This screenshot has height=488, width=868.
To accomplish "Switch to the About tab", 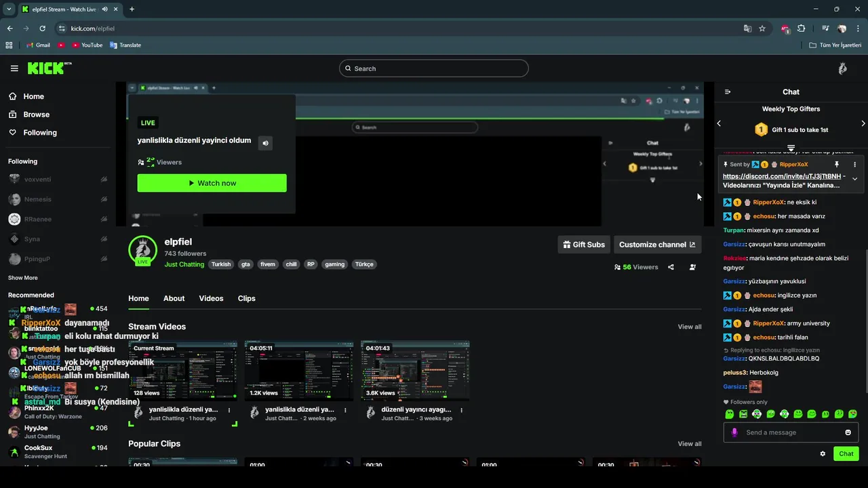I will [174, 298].
